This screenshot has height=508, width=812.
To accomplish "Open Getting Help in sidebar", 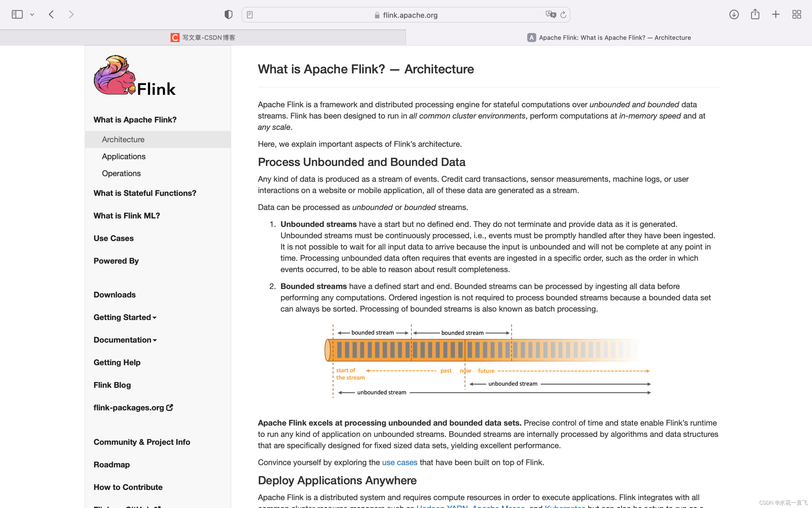I will (117, 363).
